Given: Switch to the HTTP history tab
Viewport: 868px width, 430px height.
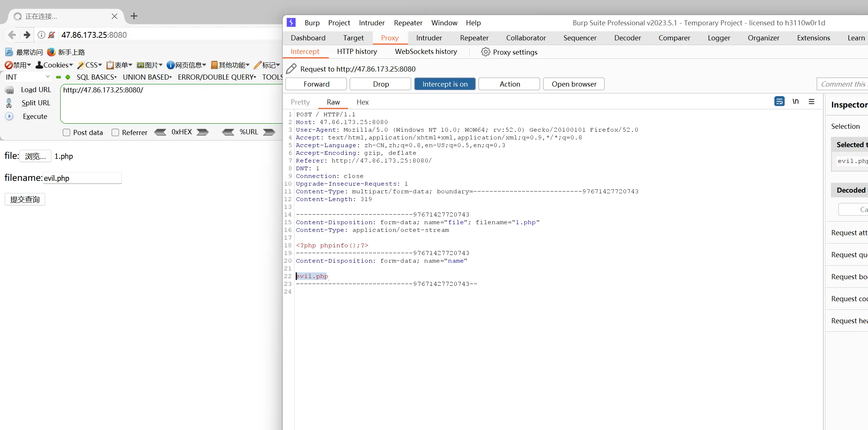Looking at the screenshot, I should pos(357,52).
